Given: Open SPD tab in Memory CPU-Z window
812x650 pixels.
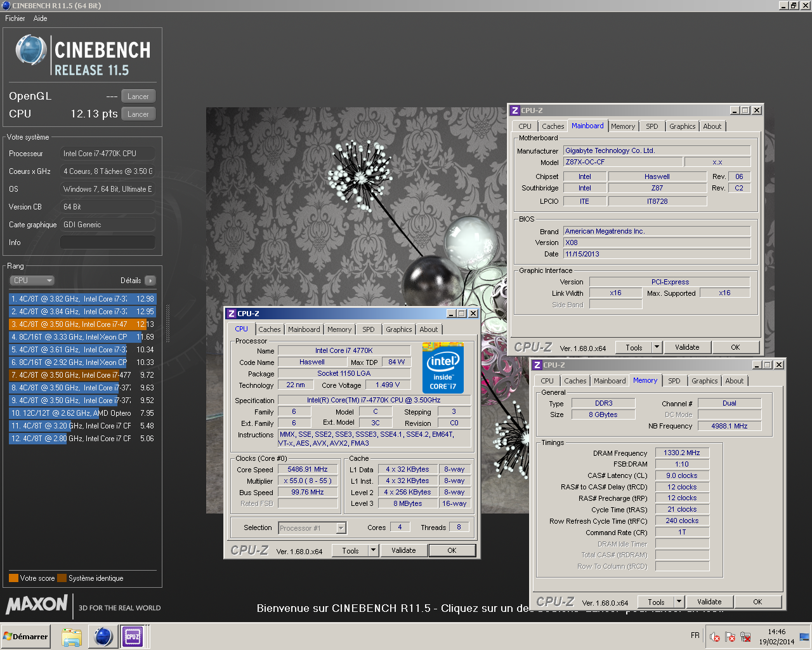Looking at the screenshot, I should coord(674,381).
